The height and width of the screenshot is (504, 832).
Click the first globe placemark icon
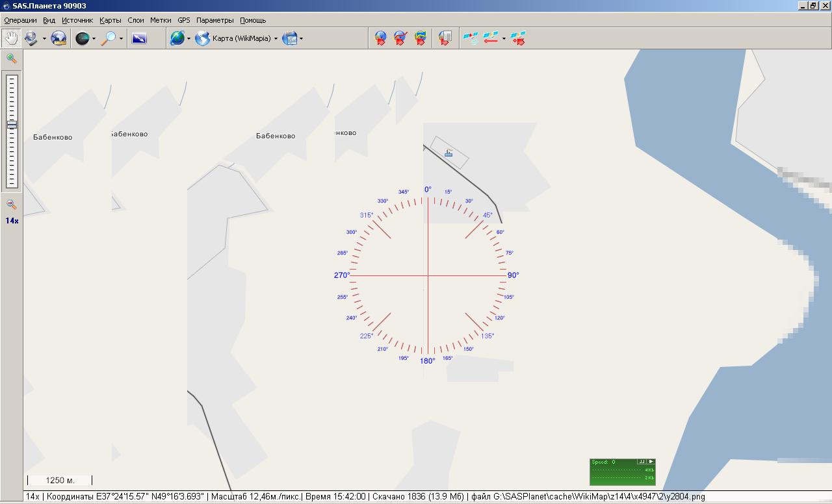pyautogui.click(x=381, y=38)
